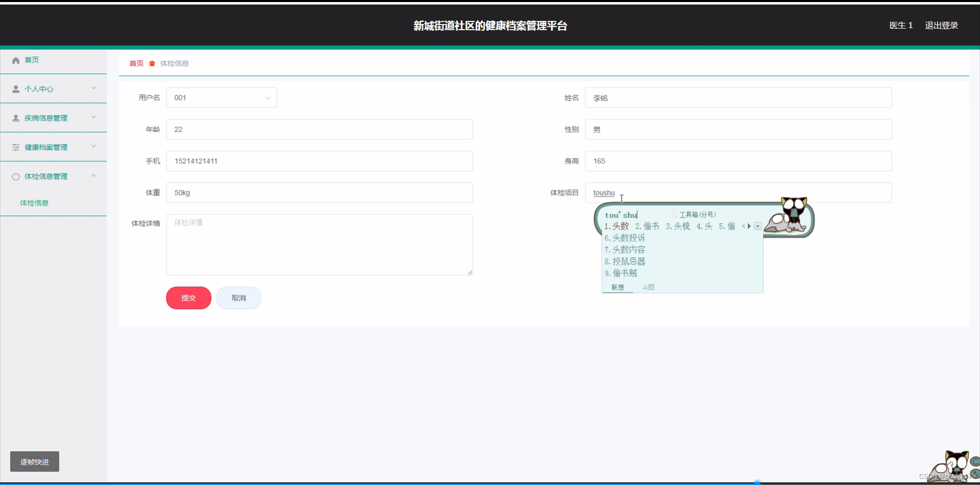Click the next-page arrow for pinyin candidates
Viewport: 980px width, 485px height.
[750, 226]
